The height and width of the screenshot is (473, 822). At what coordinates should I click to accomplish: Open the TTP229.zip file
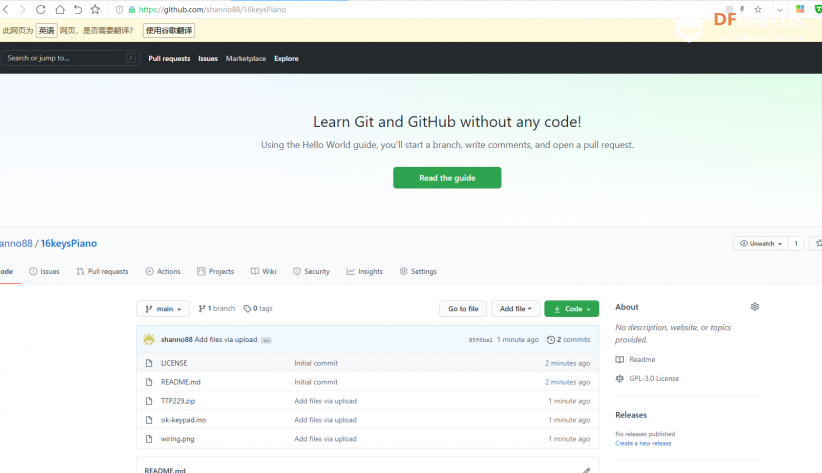pos(178,401)
